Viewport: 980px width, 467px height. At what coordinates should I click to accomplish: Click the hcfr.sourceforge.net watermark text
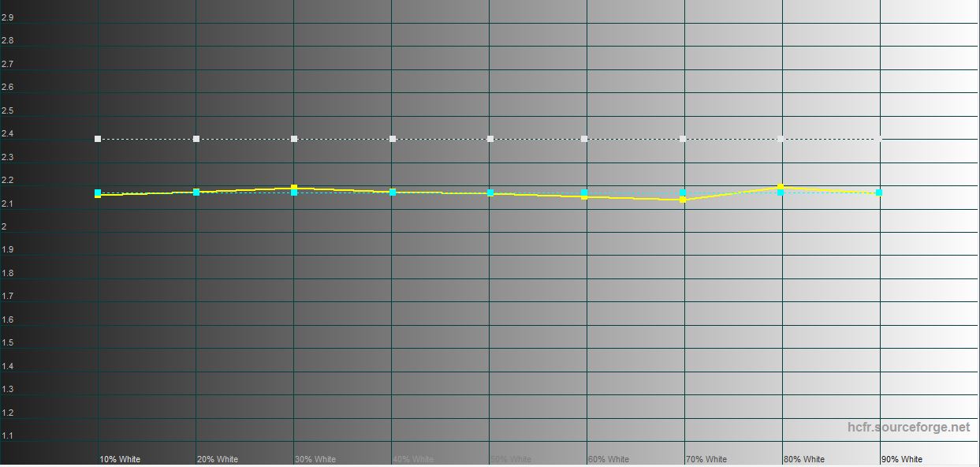908,427
